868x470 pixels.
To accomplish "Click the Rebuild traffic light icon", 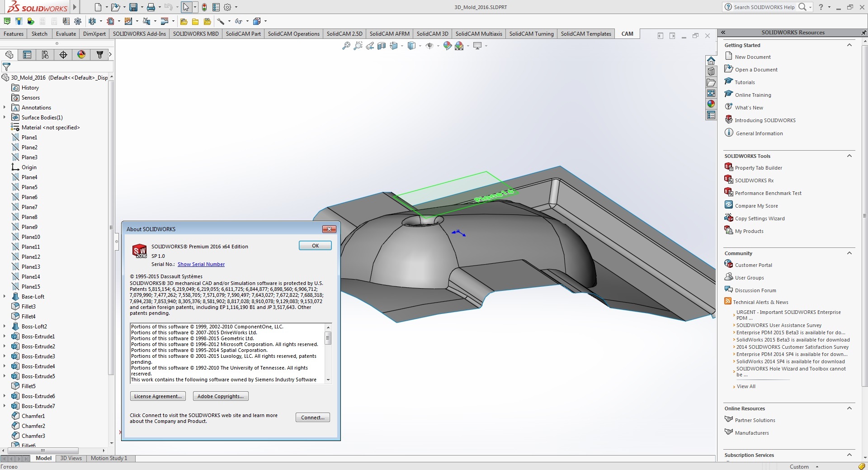I will (x=204, y=7).
